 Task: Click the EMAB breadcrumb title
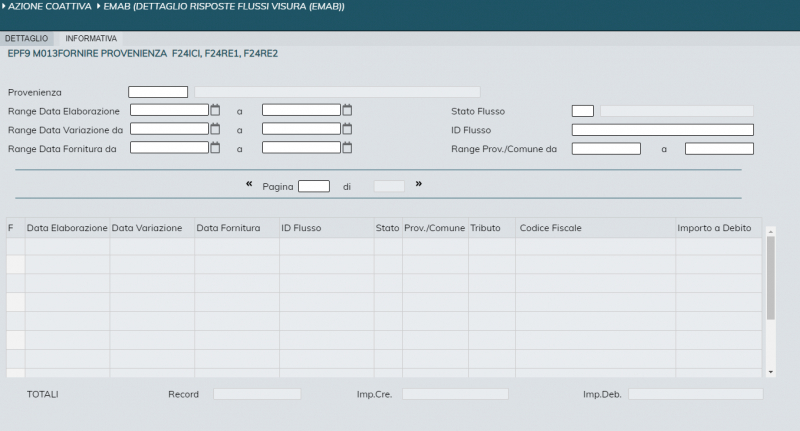coord(224,7)
